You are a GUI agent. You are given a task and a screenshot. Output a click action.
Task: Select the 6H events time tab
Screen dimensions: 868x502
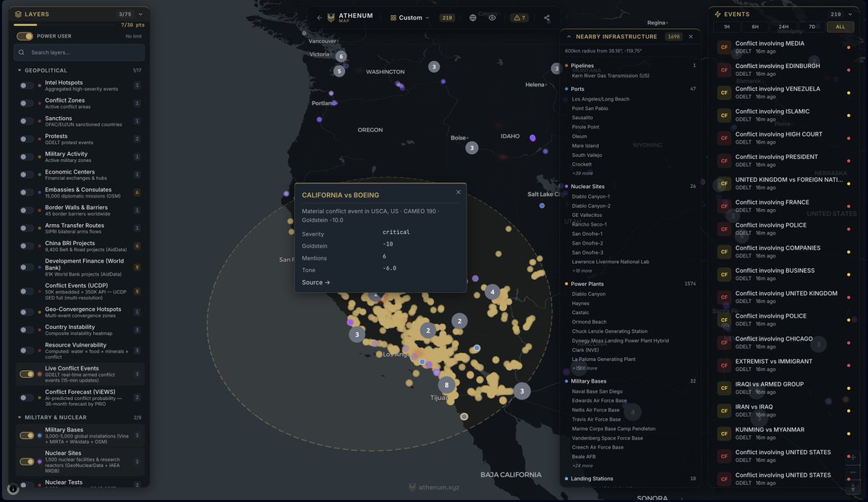pos(755,27)
